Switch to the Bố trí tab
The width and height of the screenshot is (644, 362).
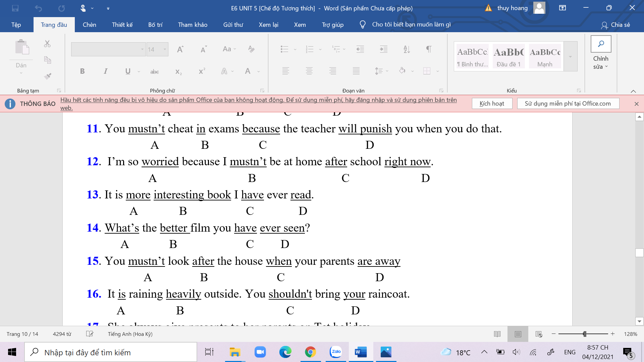(155, 25)
